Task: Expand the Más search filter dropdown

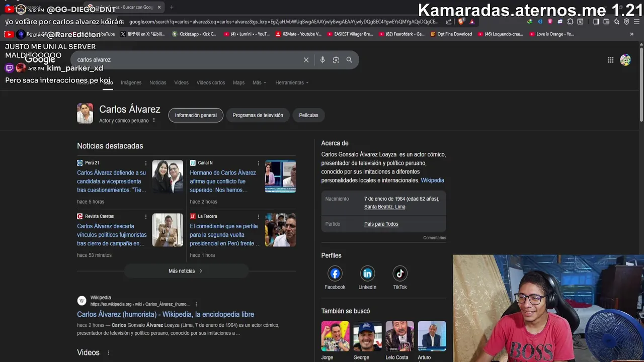Action: (x=260, y=82)
